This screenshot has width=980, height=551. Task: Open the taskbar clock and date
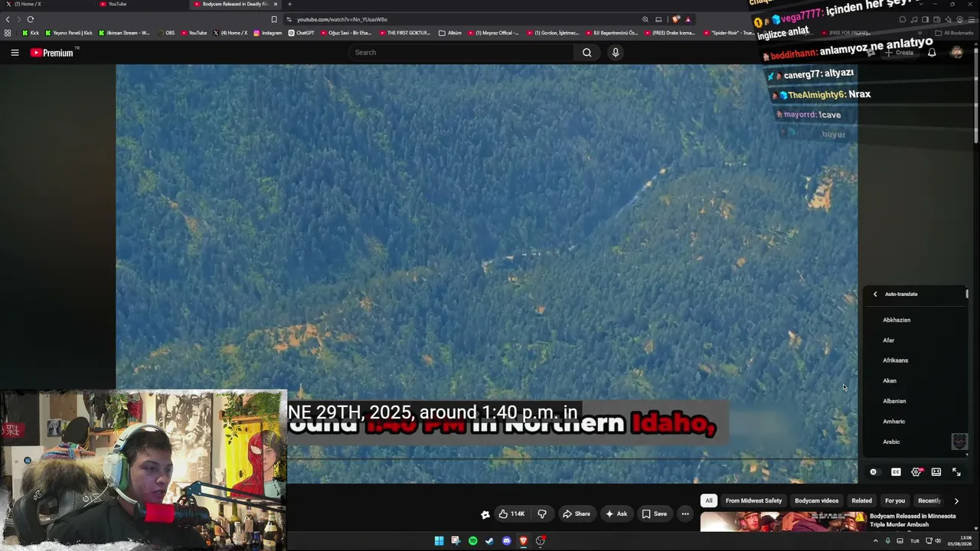pyautogui.click(x=960, y=541)
